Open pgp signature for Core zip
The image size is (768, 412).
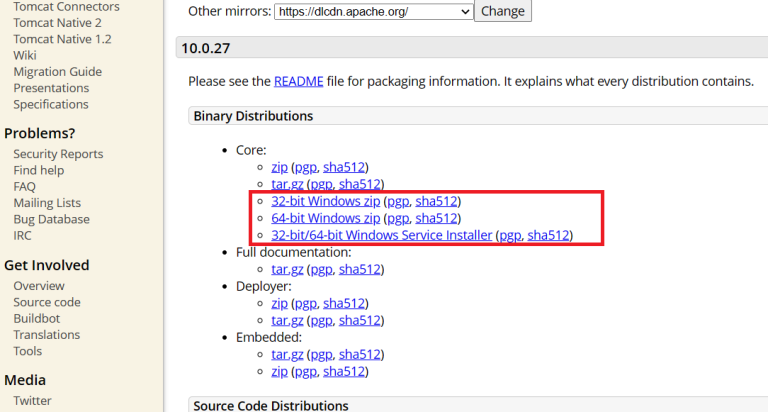306,167
